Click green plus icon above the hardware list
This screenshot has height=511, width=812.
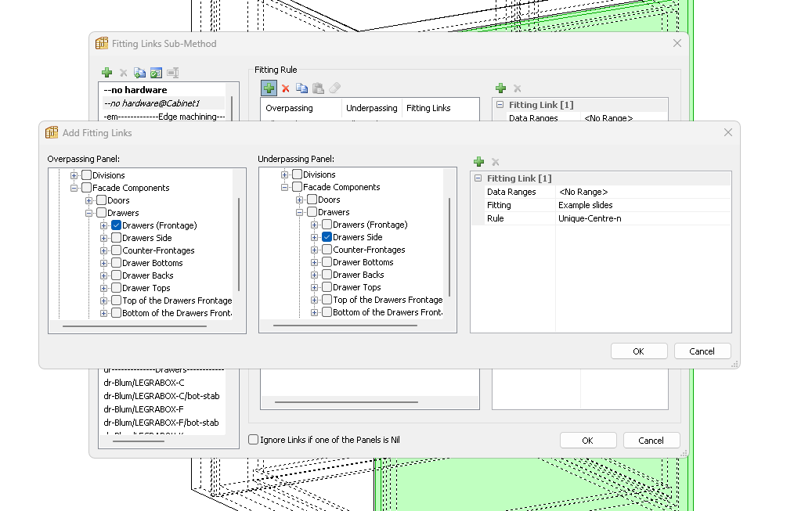coord(106,73)
